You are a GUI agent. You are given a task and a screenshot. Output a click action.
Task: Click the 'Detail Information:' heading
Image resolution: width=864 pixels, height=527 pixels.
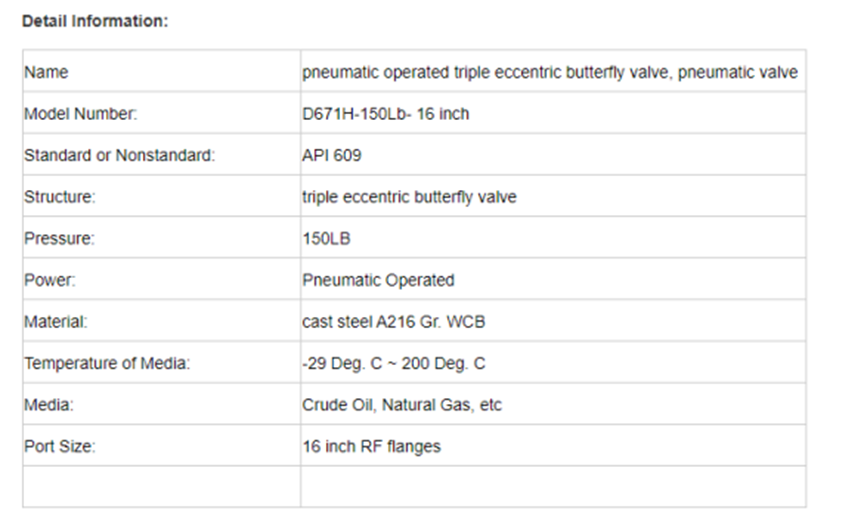(x=95, y=21)
